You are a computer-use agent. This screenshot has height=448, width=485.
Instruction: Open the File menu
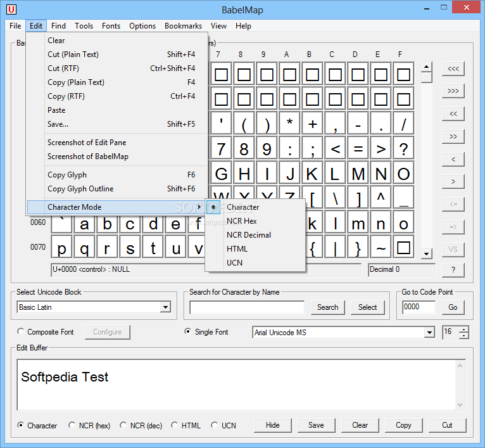click(x=15, y=26)
